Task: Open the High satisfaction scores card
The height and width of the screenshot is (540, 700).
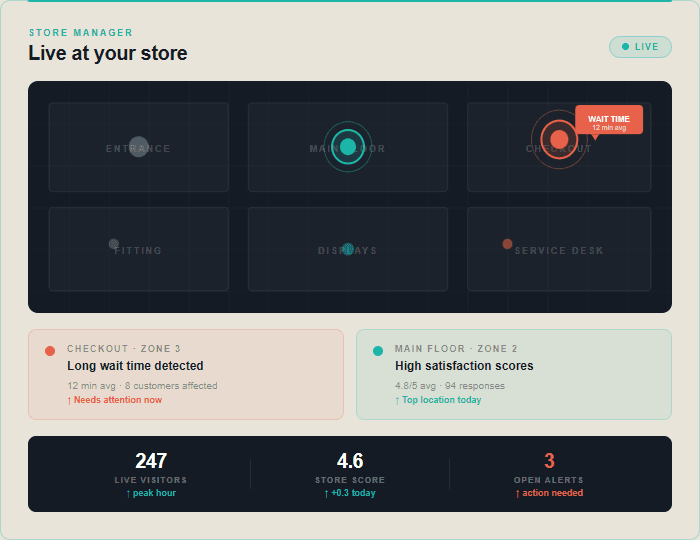Action: [514, 374]
